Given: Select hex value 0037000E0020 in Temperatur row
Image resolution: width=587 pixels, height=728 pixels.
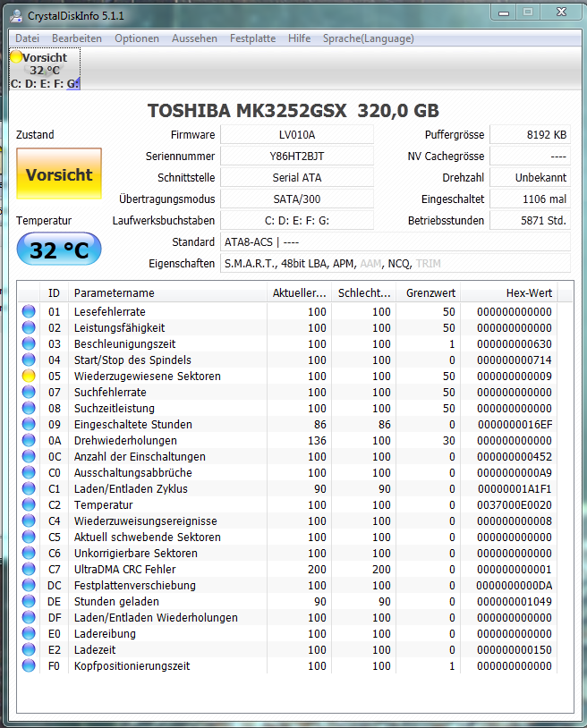Looking at the screenshot, I should click(515, 504).
